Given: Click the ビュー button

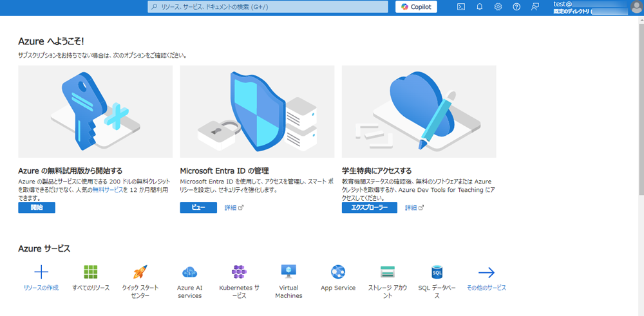Looking at the screenshot, I should point(198,208).
